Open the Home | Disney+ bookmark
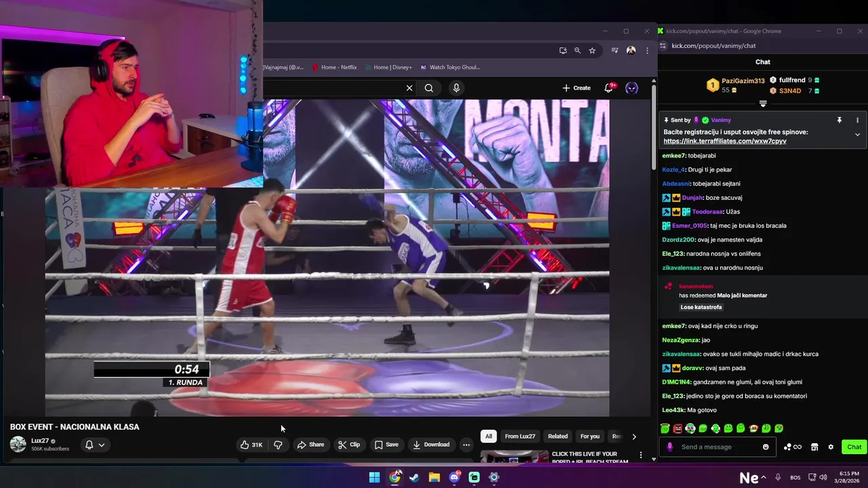The width and height of the screenshot is (868, 488). point(388,67)
